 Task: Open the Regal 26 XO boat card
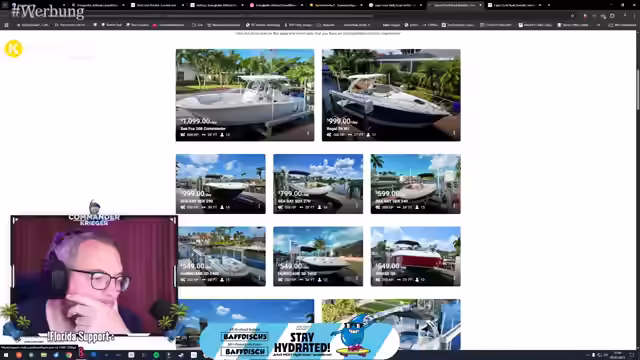(x=391, y=95)
